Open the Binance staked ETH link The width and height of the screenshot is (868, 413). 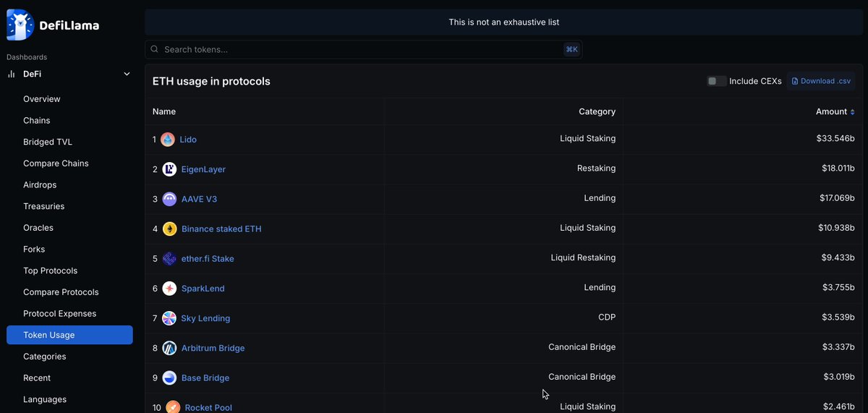tap(221, 229)
